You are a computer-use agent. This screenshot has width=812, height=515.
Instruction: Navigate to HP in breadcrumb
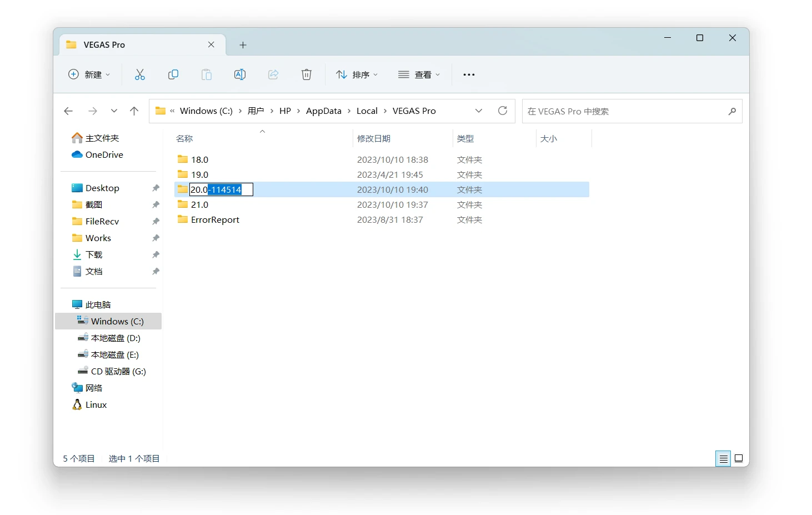[x=285, y=111]
